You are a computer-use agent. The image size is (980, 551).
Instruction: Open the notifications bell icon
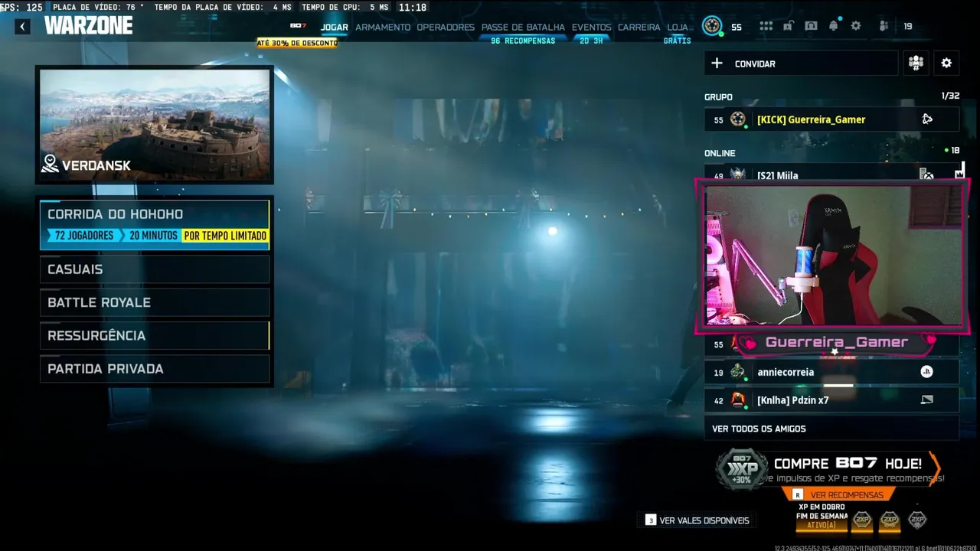pos(834,26)
